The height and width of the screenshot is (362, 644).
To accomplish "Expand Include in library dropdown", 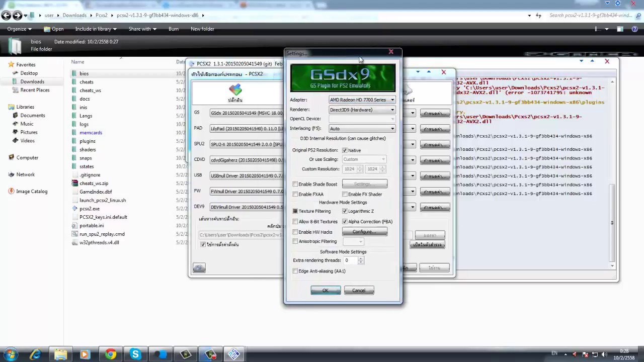I will point(96,29).
